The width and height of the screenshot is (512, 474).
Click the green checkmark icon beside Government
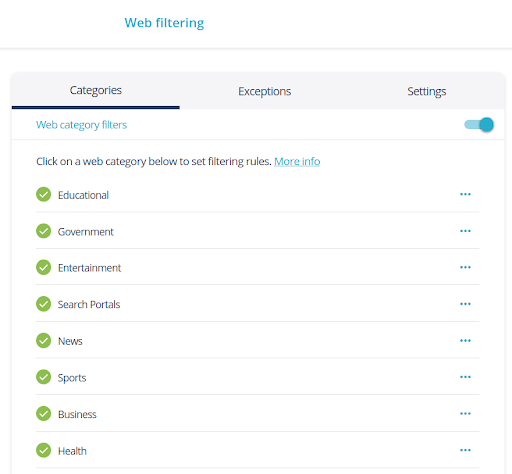click(x=43, y=231)
